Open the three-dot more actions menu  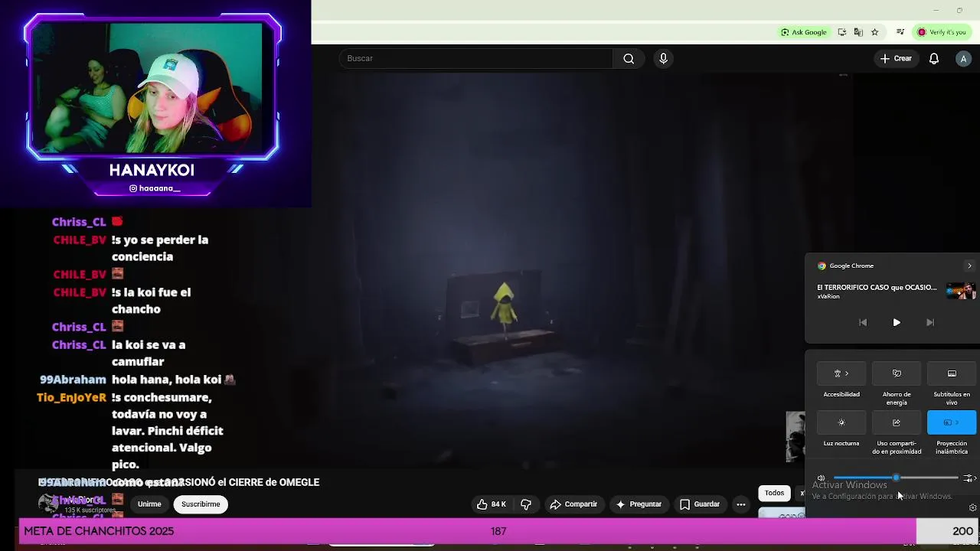(740, 504)
